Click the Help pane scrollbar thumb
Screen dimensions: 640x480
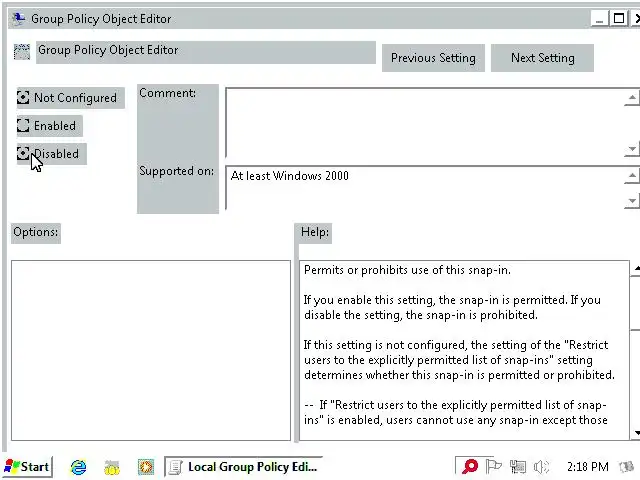635,303
